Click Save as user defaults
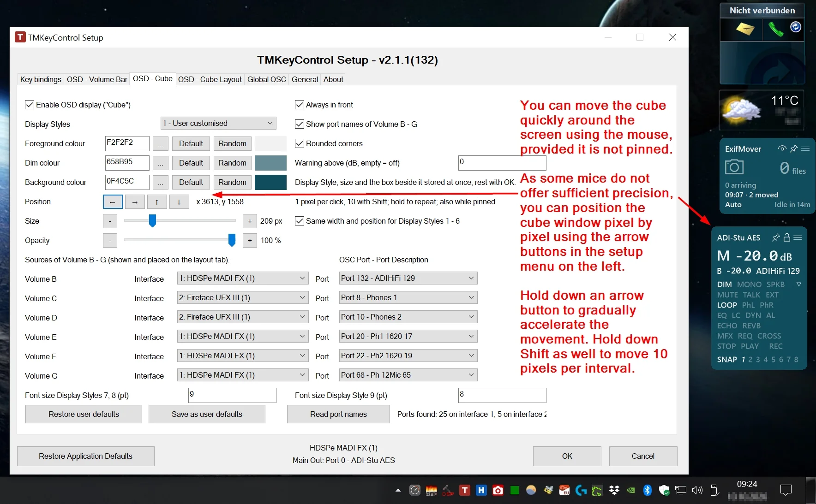Viewport: 816px width, 504px height. (207, 414)
